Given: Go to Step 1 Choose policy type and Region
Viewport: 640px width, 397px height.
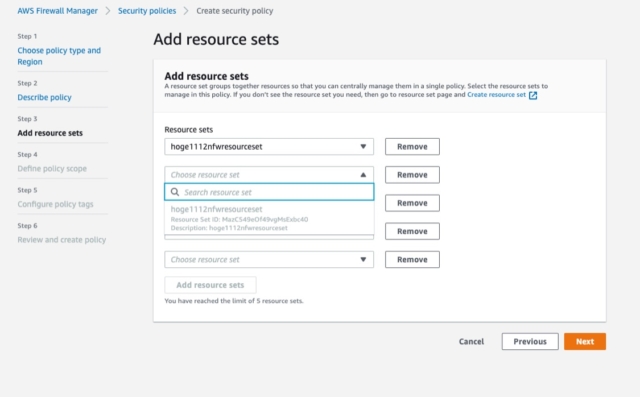Looking at the screenshot, I should coord(59,56).
